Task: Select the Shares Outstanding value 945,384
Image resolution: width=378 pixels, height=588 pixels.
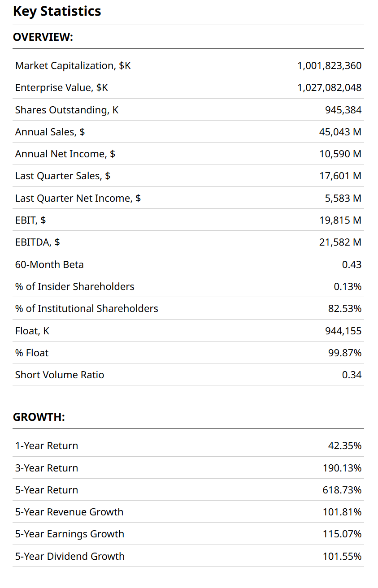Action: click(343, 110)
